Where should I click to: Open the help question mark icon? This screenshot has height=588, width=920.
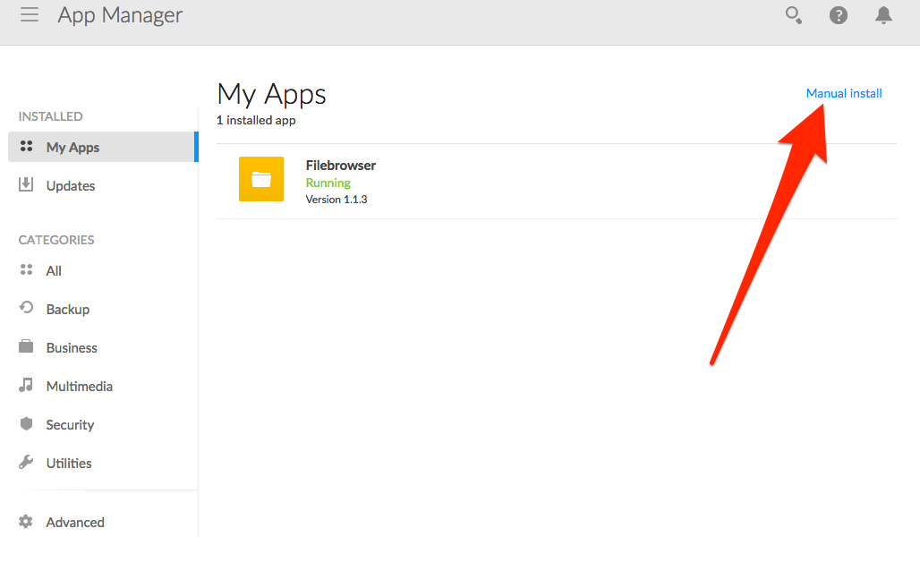pyautogui.click(x=839, y=15)
